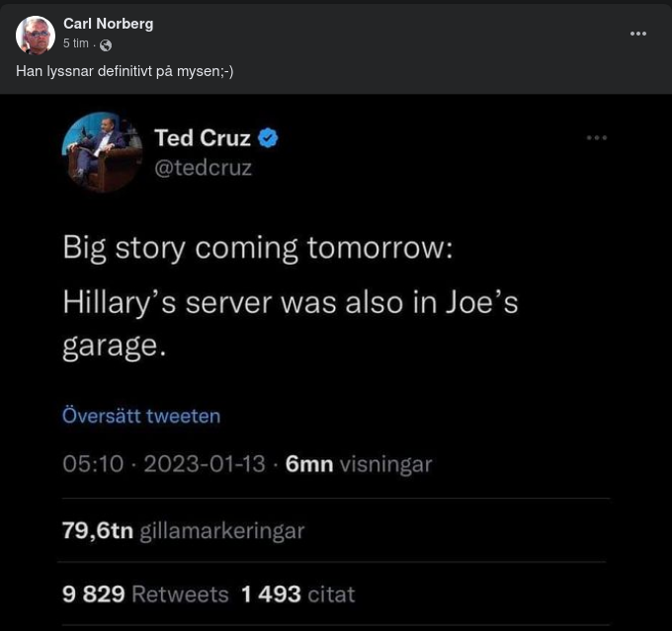Click the "Hillary's server" tweet sentence
This screenshot has height=631, width=672.
290,301
